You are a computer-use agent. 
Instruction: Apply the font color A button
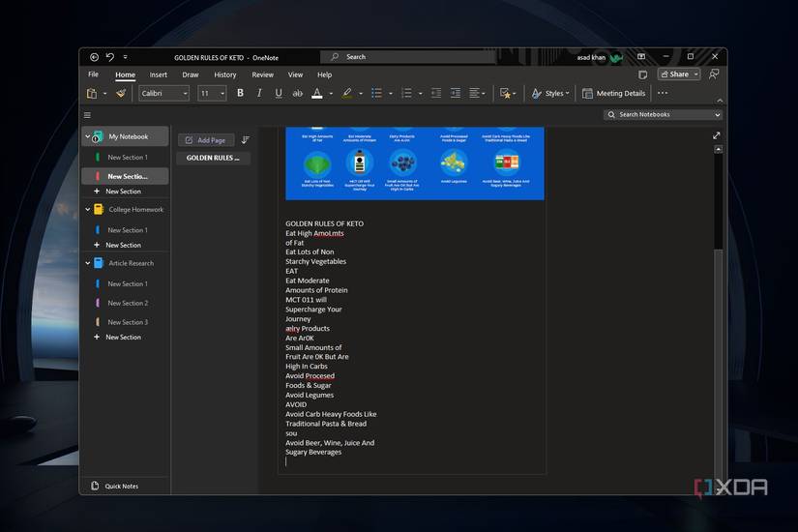click(x=317, y=93)
